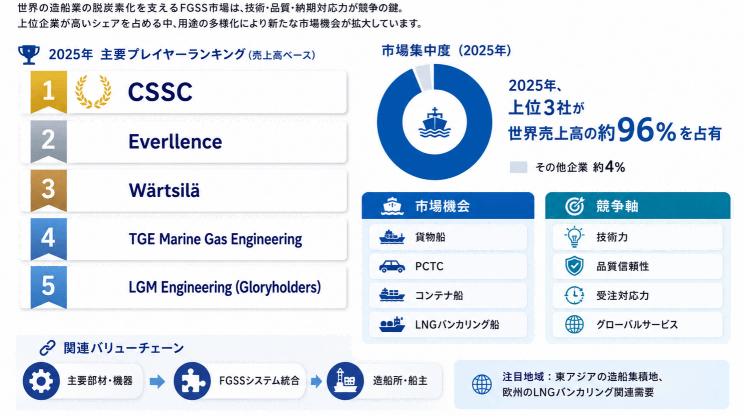Click the arrow between 主要部材・機器 and FGSSシステム統合
Screen dimensions: 745x416
point(157,381)
